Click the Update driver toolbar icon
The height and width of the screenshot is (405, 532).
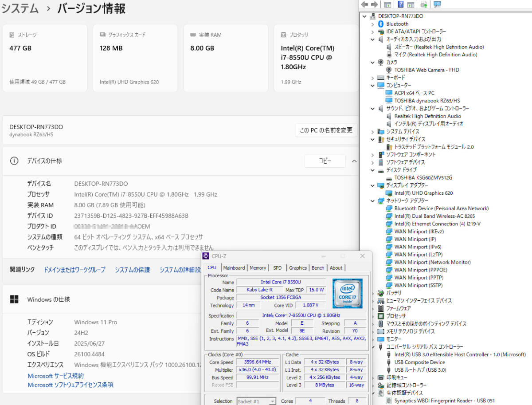coord(423,4)
